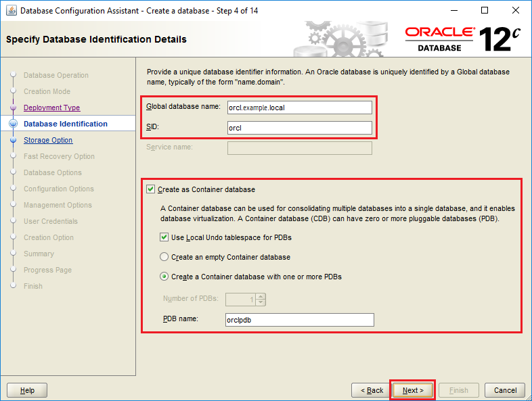Maximize the Database Configuration Assistant window
Viewport: 532px width, 401px height.
pyautogui.click(x=485, y=11)
